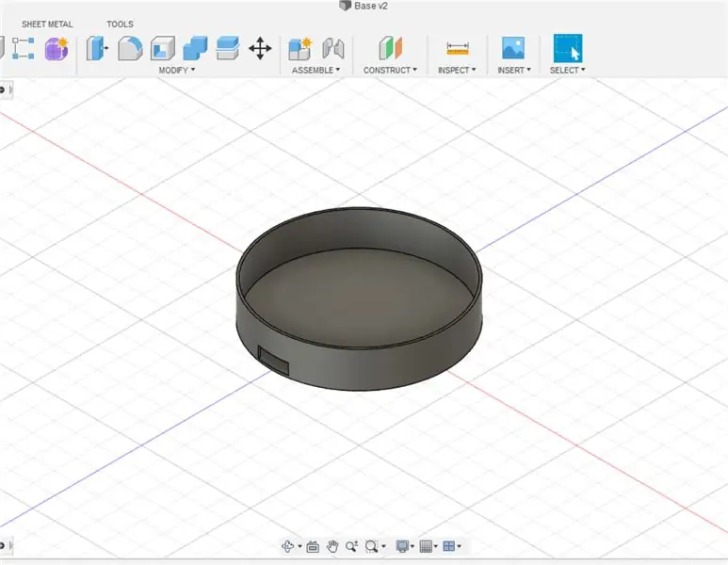Viewport: 728px width, 565px height.
Task: Open the MODIFY dropdown menu
Action: click(177, 70)
